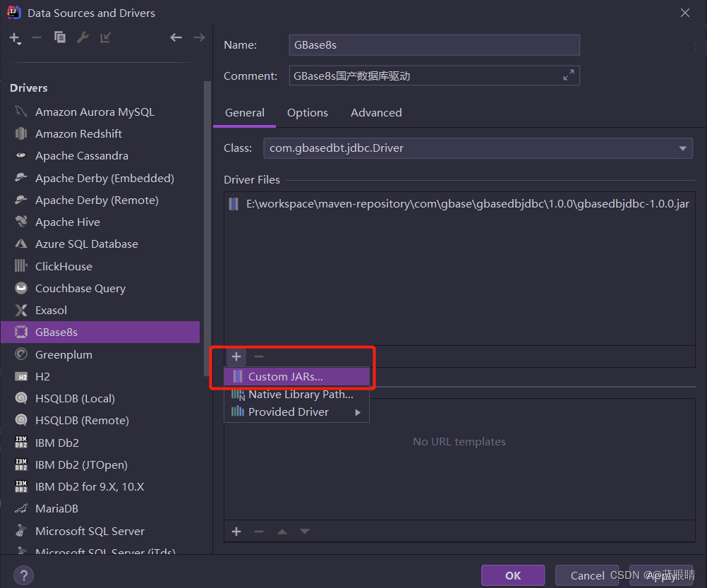The image size is (707, 588).
Task: Open the wrench settings icon in the toolbar
Action: 83,37
